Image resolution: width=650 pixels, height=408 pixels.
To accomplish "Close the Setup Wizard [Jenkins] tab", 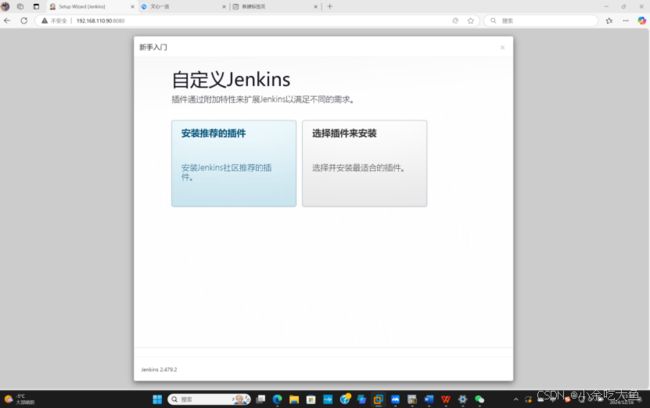I will point(133,7).
